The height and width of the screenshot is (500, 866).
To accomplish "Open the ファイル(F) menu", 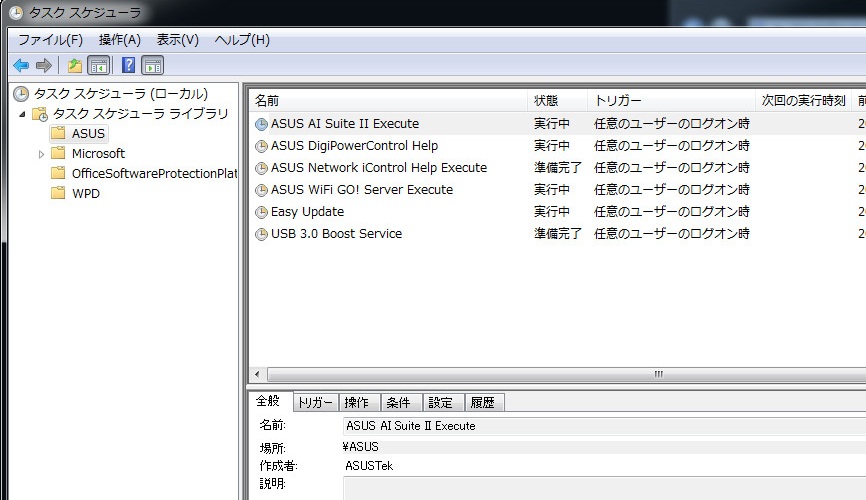I will tap(50, 40).
